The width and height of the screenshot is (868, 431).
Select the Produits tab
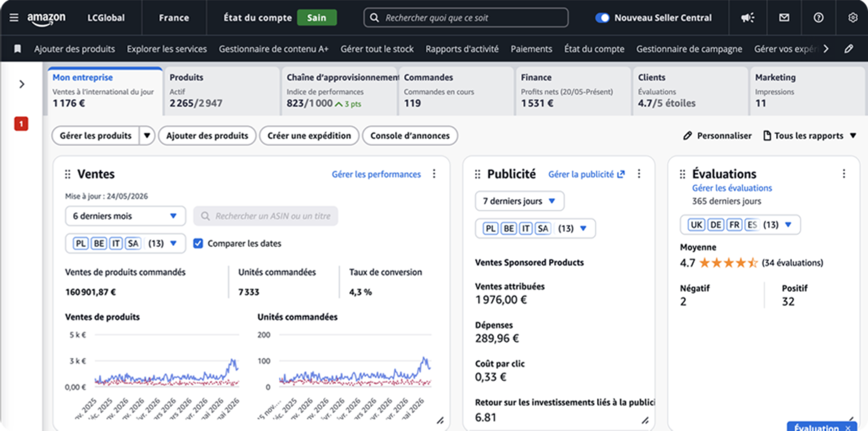(222, 91)
